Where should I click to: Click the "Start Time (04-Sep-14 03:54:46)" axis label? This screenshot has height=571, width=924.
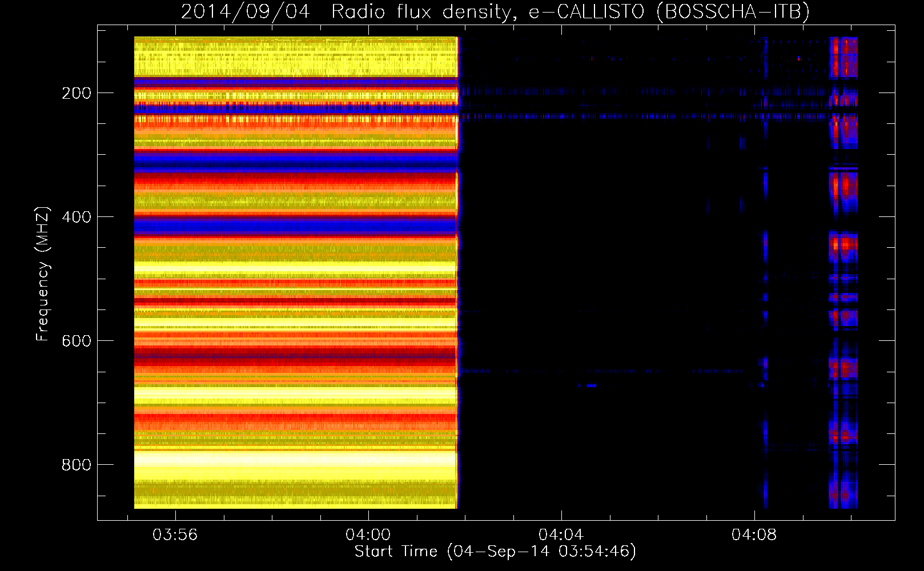(x=495, y=552)
